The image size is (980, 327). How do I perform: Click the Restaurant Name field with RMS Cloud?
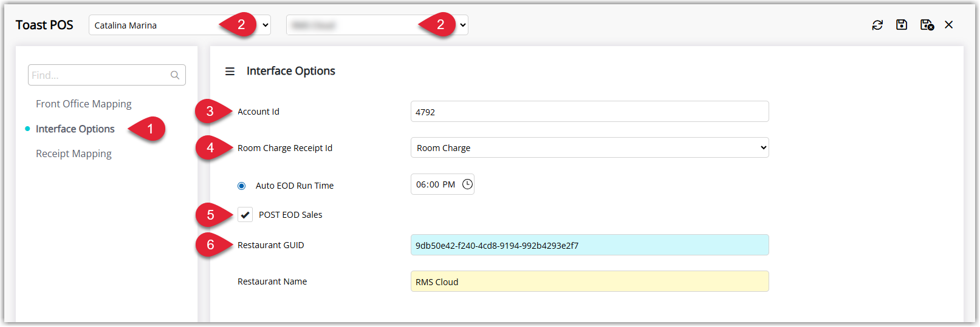point(590,281)
